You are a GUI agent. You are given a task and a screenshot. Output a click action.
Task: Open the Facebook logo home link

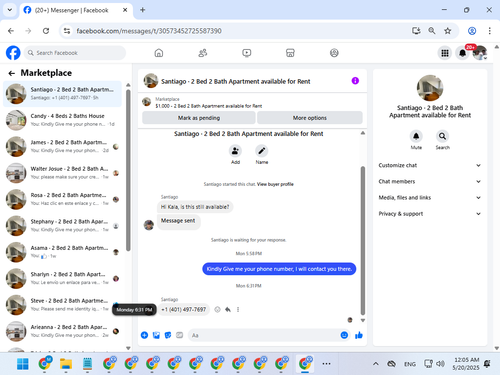(x=13, y=53)
